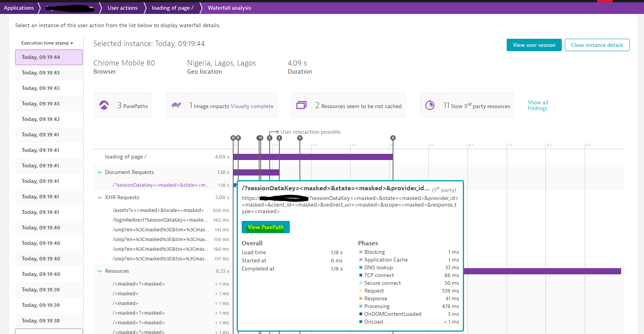Collapse the Document Requests section
The width and height of the screenshot is (644, 334).
pyautogui.click(x=100, y=172)
